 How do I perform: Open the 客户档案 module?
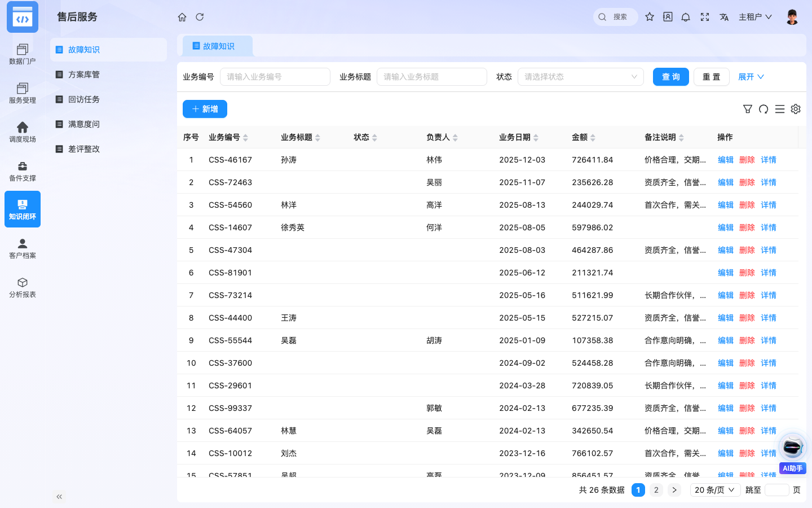click(x=23, y=248)
